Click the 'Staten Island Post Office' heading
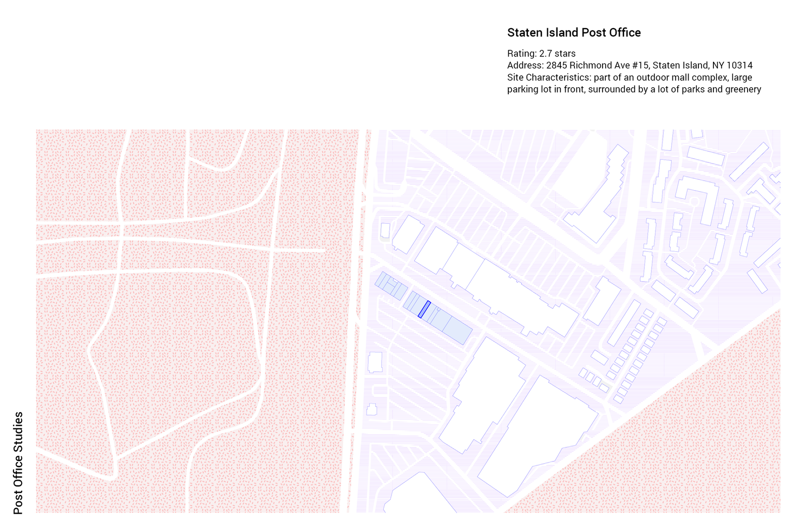 tap(574, 33)
